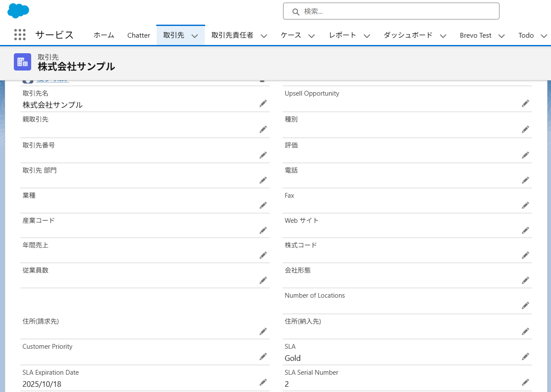Switch to the ホーム tab
Viewport: 551px width, 392px height.
(104, 35)
